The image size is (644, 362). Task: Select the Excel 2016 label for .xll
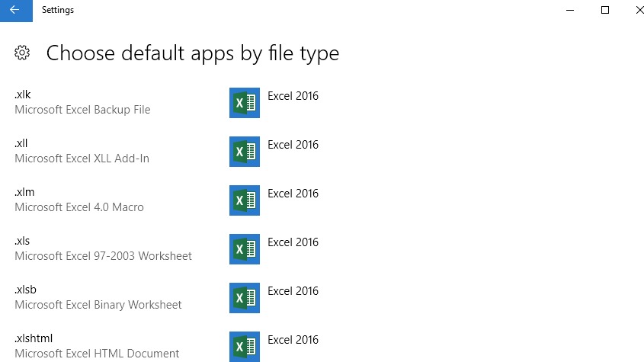(x=293, y=145)
